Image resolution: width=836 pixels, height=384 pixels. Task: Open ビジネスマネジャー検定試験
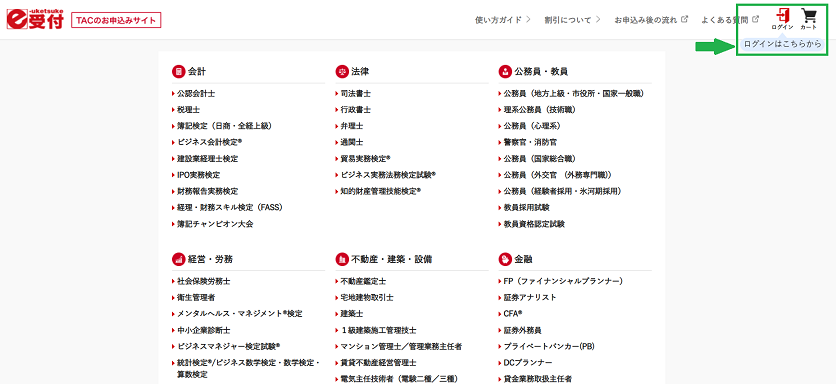click(x=229, y=346)
